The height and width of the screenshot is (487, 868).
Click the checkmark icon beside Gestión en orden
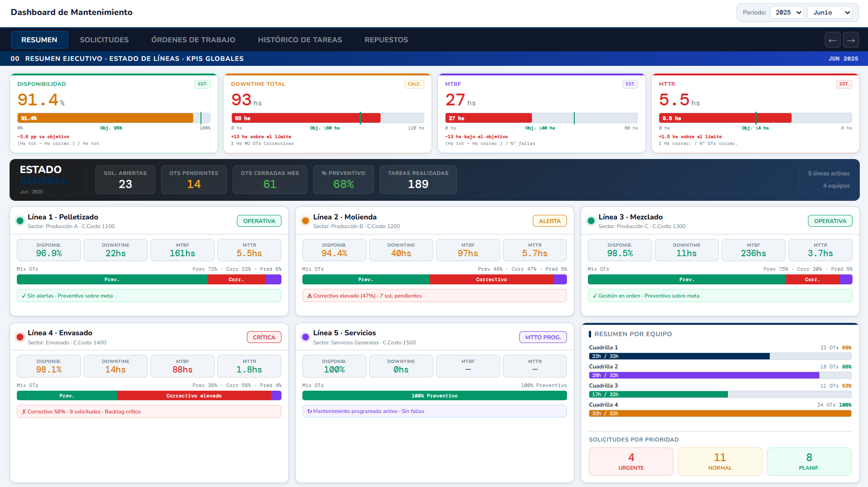point(595,296)
